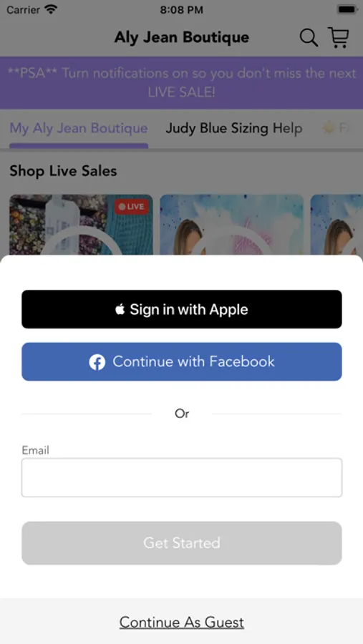
Task: Tap the red LIVE badge
Action: [132, 207]
